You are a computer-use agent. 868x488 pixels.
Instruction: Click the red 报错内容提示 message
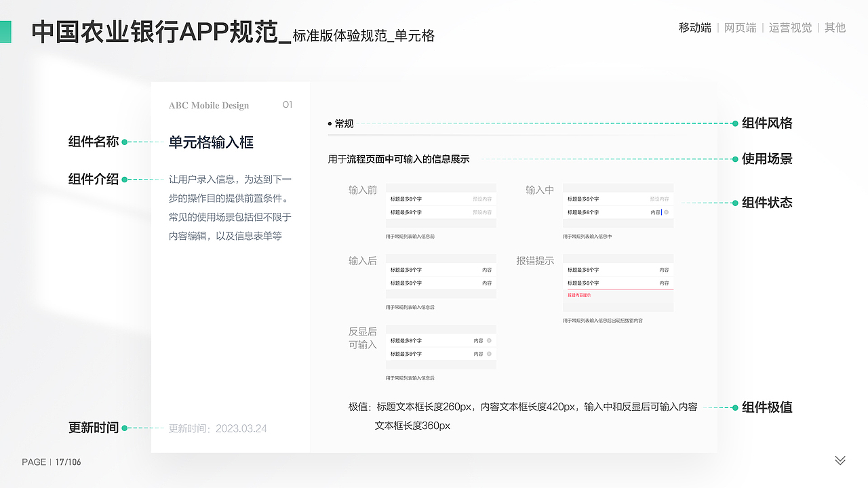(x=579, y=295)
